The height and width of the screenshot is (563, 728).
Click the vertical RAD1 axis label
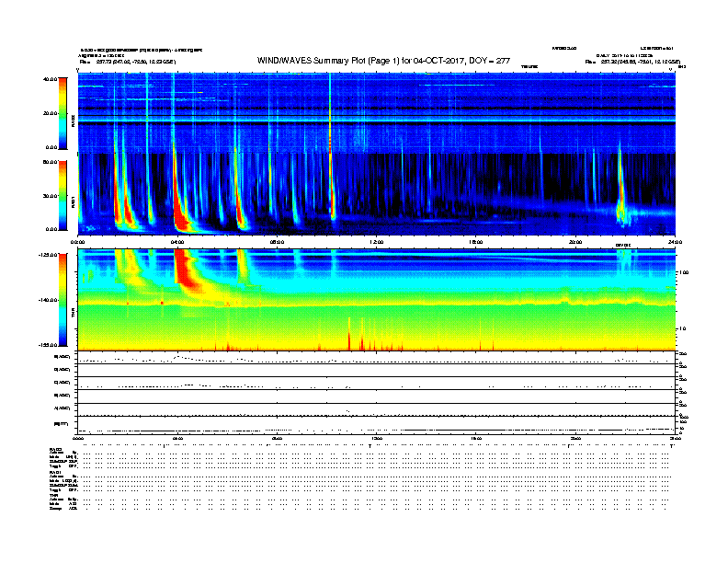tap(74, 201)
